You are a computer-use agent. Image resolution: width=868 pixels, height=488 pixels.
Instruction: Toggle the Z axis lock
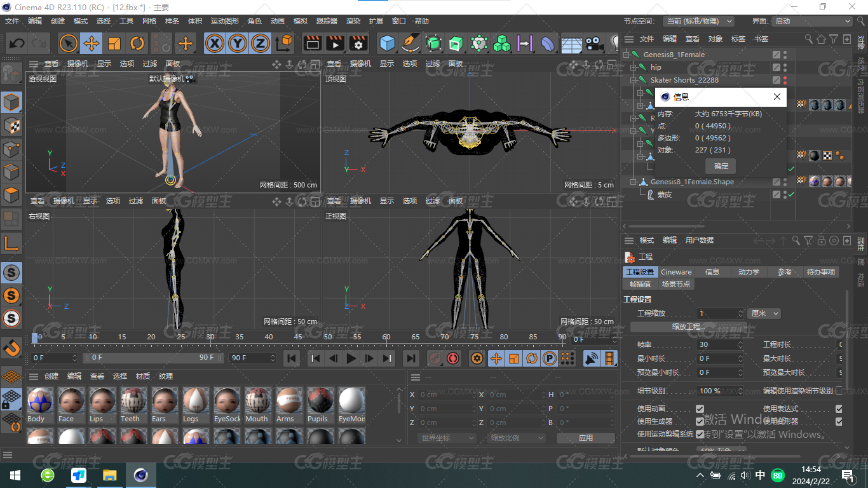[x=261, y=43]
